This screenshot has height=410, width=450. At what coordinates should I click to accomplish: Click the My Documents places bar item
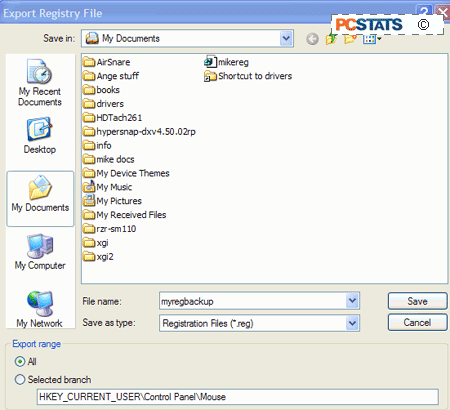[x=40, y=199]
